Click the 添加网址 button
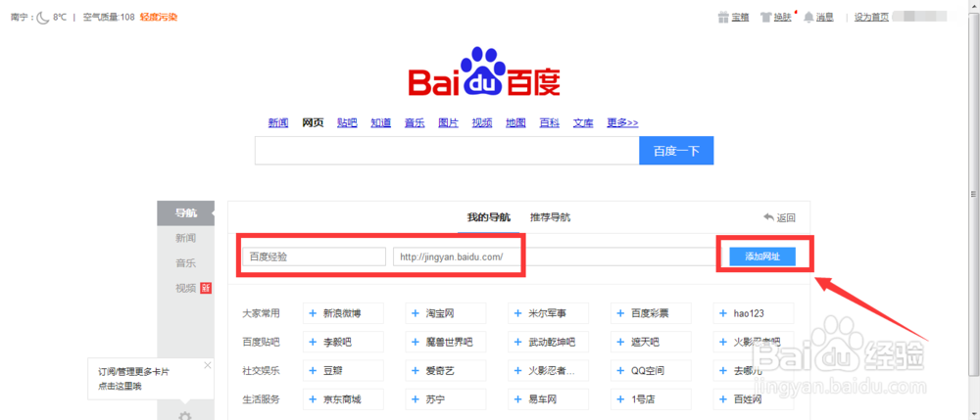The width and height of the screenshot is (980, 420). pyautogui.click(x=762, y=256)
